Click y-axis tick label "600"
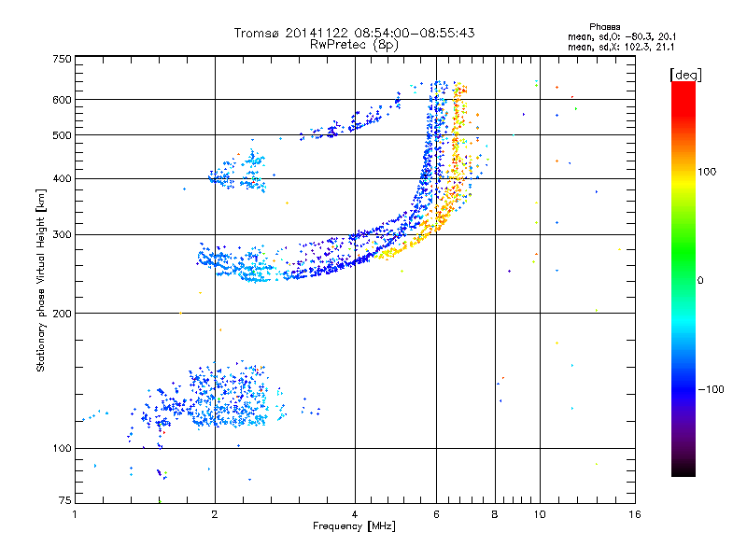Screen dimensions: 747x560 click(x=62, y=100)
